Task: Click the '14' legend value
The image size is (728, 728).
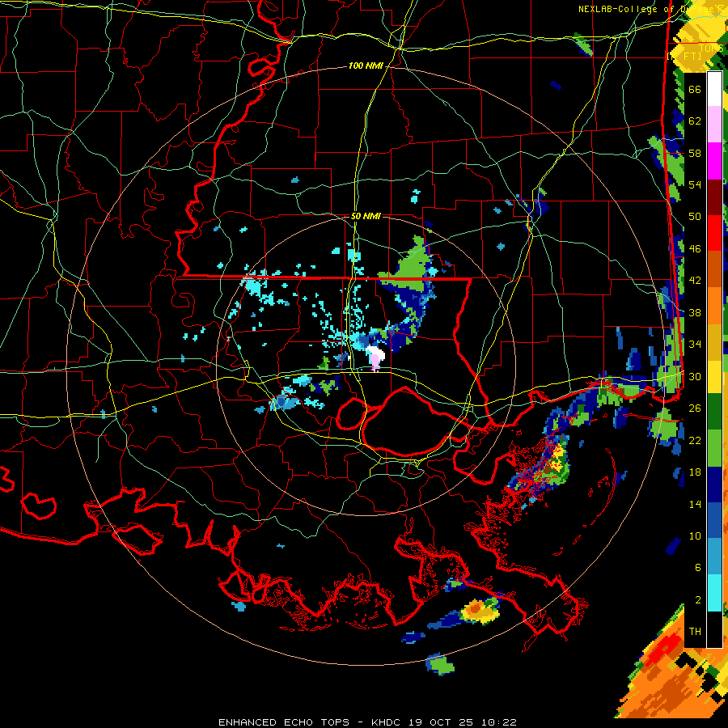Action: [x=695, y=504]
